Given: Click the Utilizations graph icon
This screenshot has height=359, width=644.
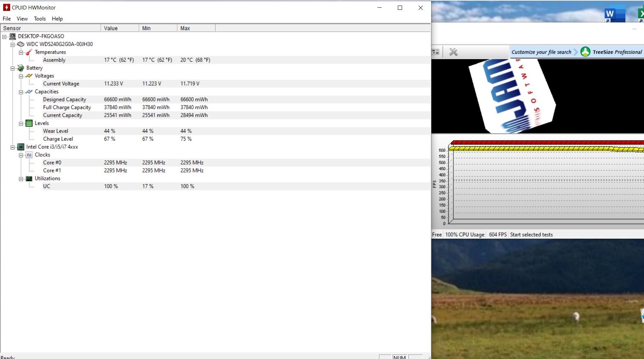Looking at the screenshot, I should tap(29, 179).
